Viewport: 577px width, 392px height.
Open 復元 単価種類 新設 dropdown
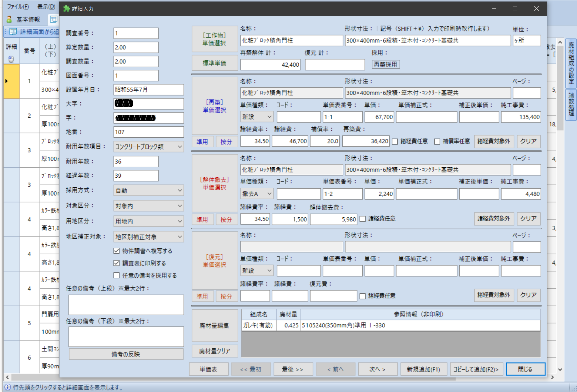pos(257,270)
